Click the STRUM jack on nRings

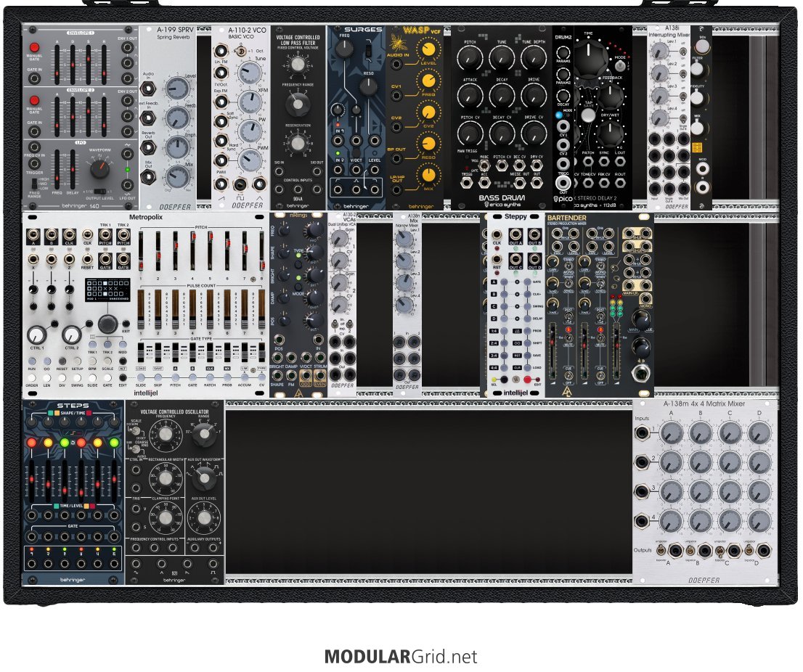(320, 358)
